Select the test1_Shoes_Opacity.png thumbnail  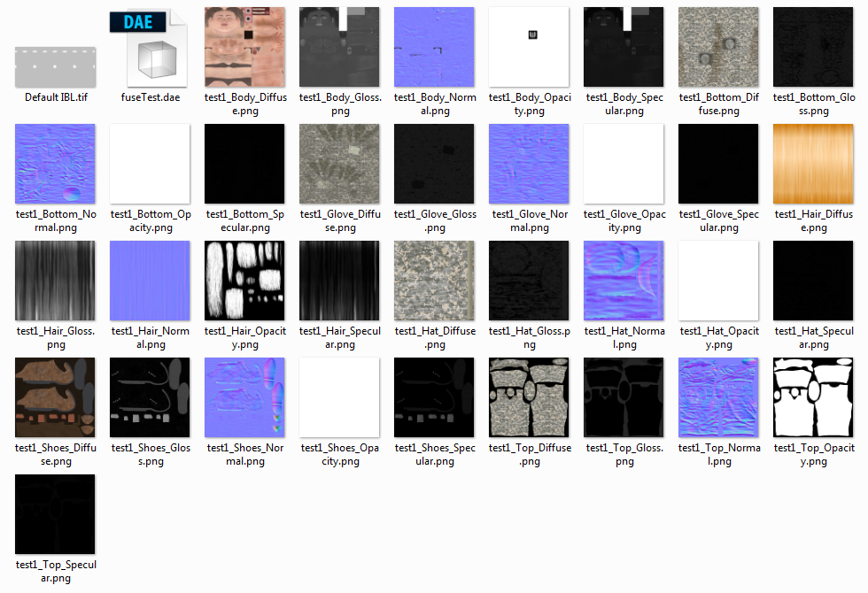coord(339,397)
